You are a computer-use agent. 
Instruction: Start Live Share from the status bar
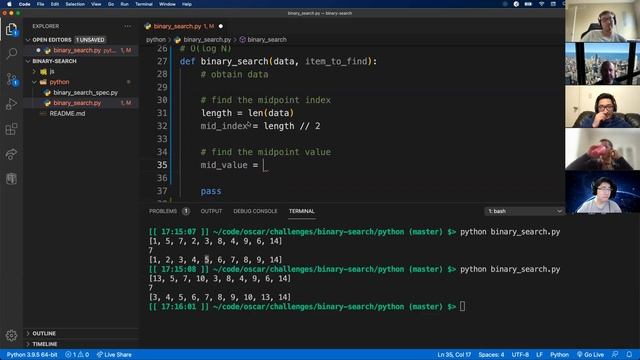point(114,355)
